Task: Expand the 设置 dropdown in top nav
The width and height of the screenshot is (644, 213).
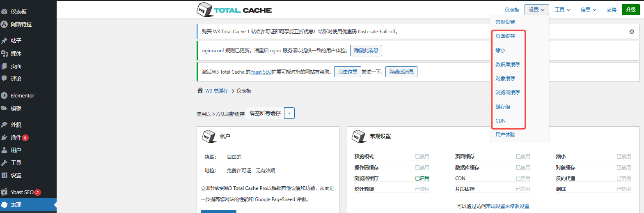Action: [536, 10]
